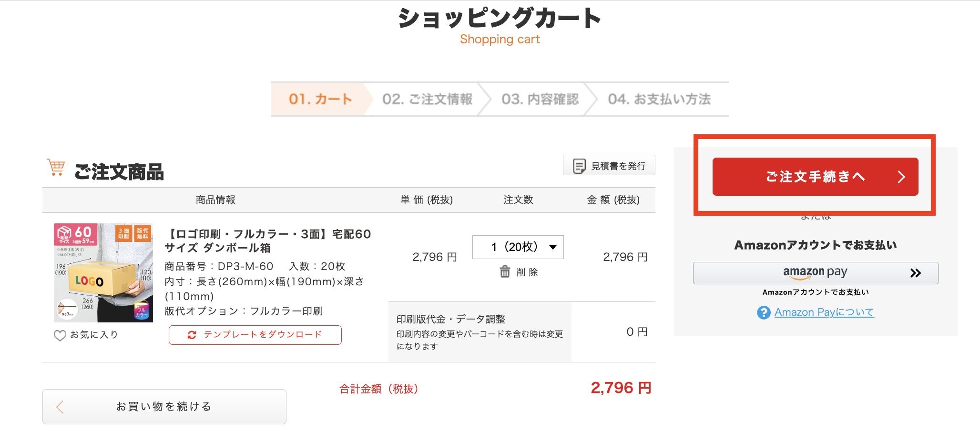Click the 見積書を発行 button
This screenshot has height=441, width=980.
click(x=609, y=165)
